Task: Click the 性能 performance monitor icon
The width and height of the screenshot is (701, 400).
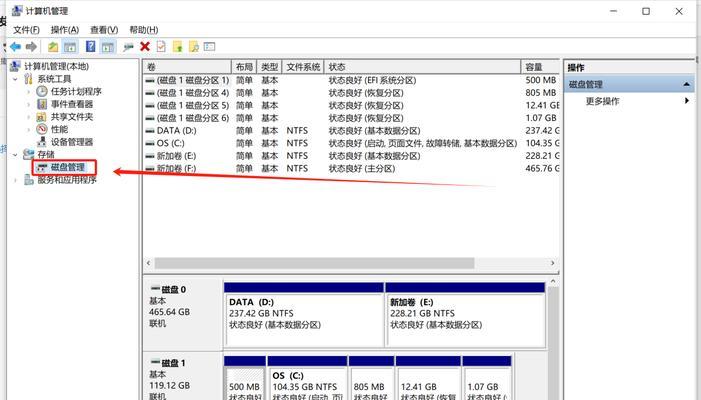Action: coord(42,129)
